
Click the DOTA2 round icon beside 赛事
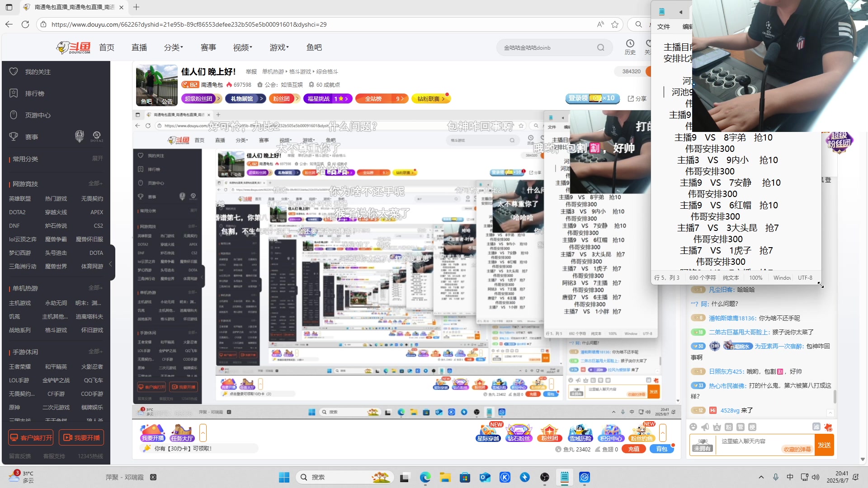97,136
